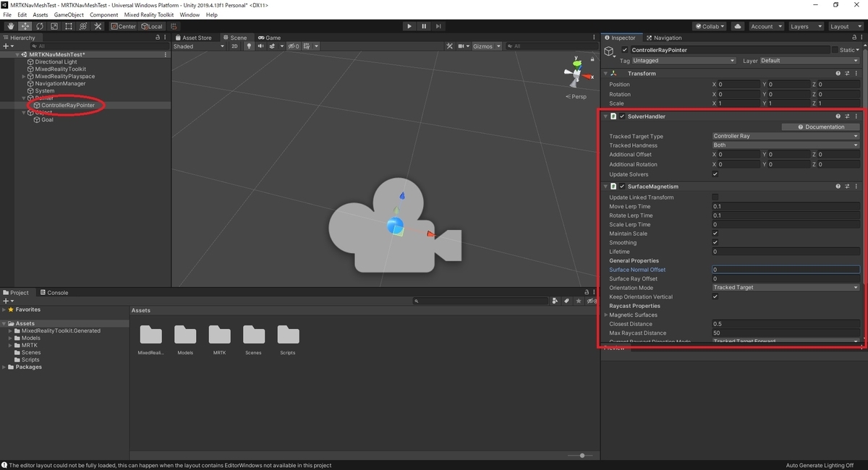Disable the SolverHandler component checkbox
The image size is (868, 470).
click(x=622, y=116)
